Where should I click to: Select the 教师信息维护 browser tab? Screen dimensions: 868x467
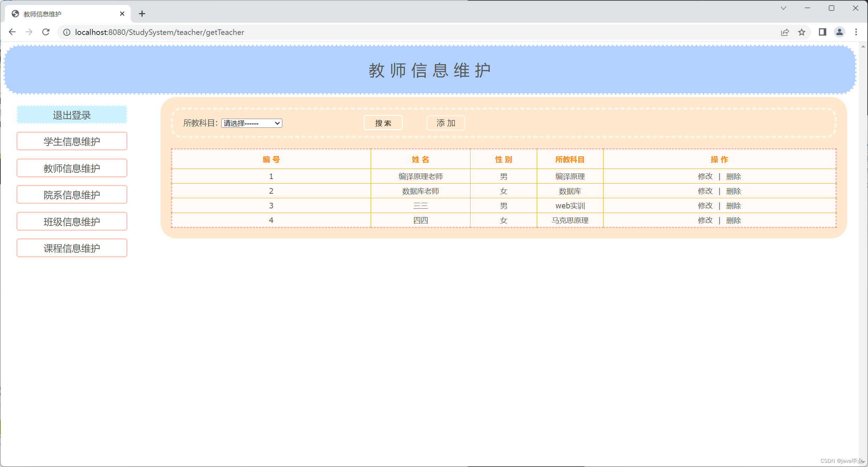[x=68, y=14]
